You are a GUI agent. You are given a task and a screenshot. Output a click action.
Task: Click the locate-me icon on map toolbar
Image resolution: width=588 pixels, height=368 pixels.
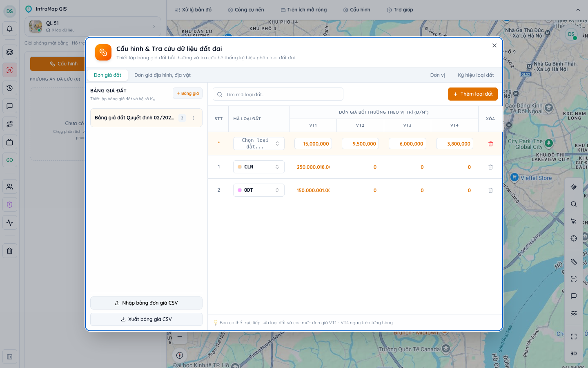[x=574, y=187]
